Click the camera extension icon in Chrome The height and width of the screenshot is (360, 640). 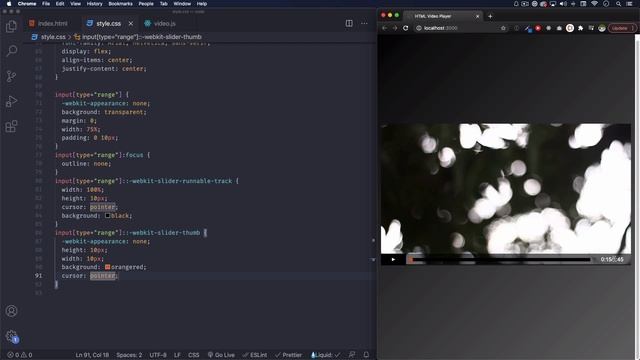(x=559, y=28)
